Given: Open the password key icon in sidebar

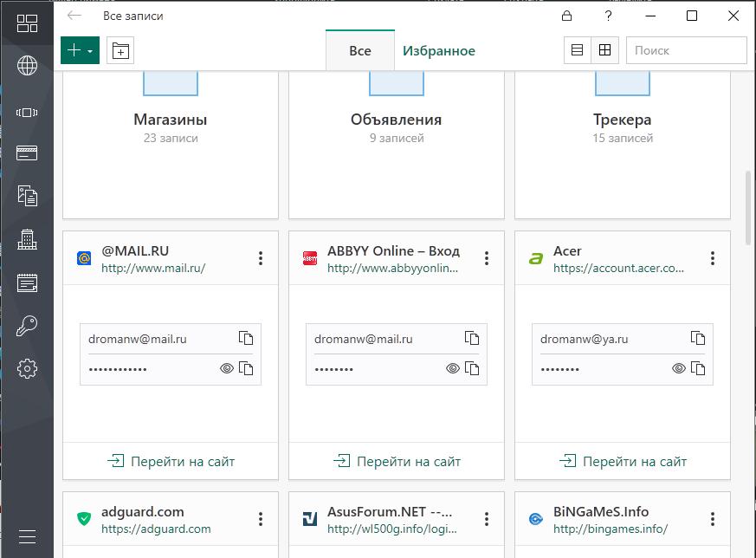Looking at the screenshot, I should tap(27, 326).
